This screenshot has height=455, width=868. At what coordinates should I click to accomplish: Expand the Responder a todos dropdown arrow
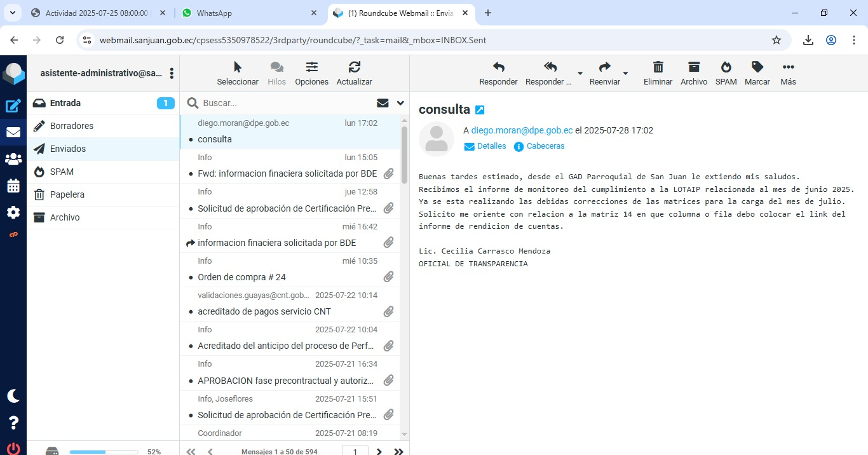tap(580, 74)
